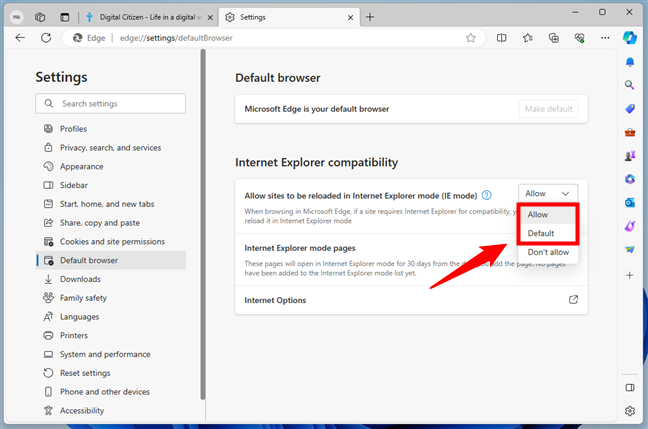
Task: Open the Reset settings section
Action: coord(111,373)
